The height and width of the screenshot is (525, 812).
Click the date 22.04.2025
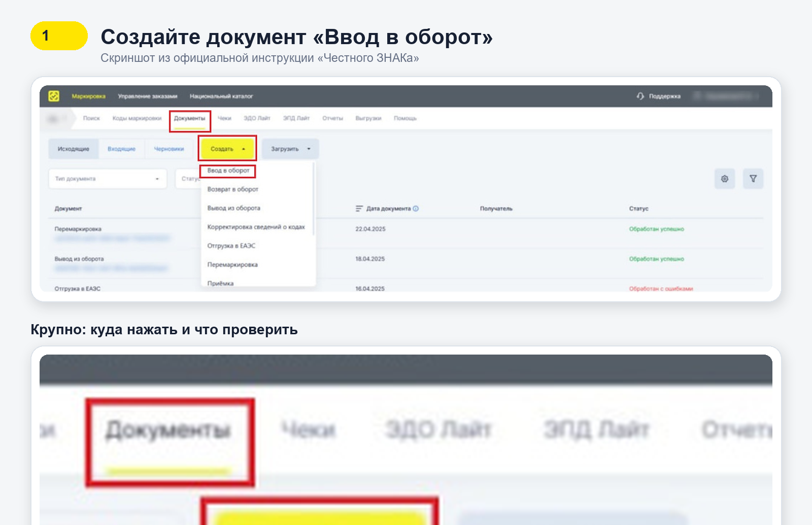point(370,229)
